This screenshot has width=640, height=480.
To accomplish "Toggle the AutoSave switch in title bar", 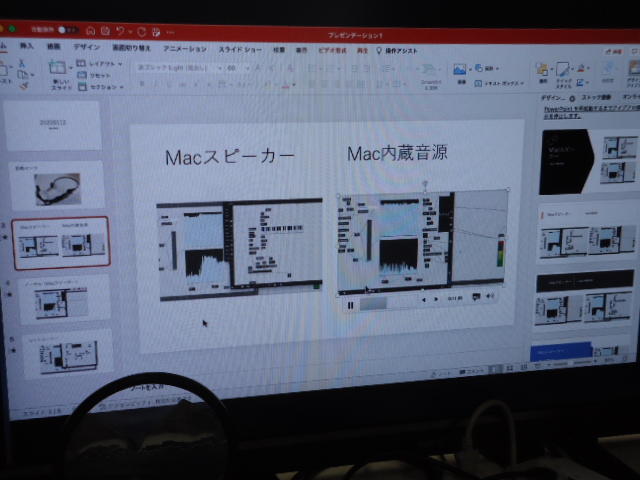I will (68, 30).
